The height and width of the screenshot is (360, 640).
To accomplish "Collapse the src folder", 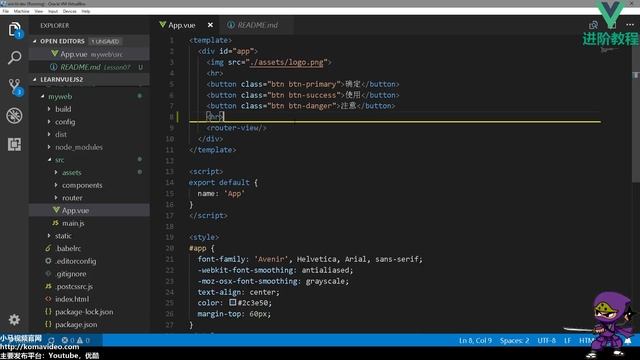I will tap(60, 160).
